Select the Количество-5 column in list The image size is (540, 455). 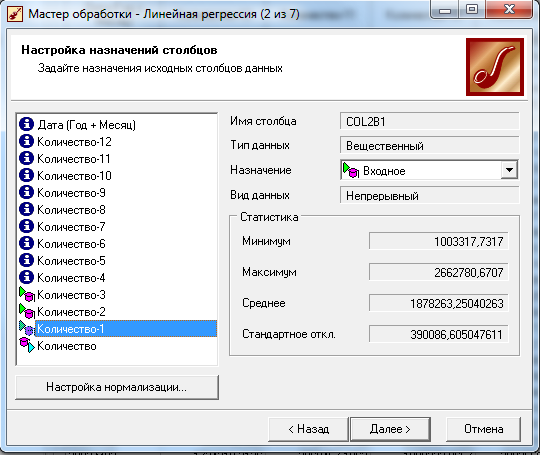click(x=71, y=260)
